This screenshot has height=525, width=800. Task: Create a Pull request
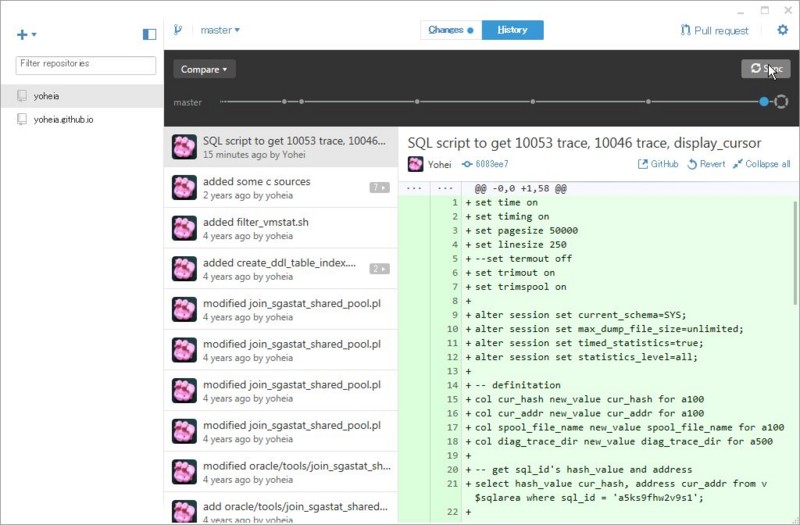(x=714, y=31)
